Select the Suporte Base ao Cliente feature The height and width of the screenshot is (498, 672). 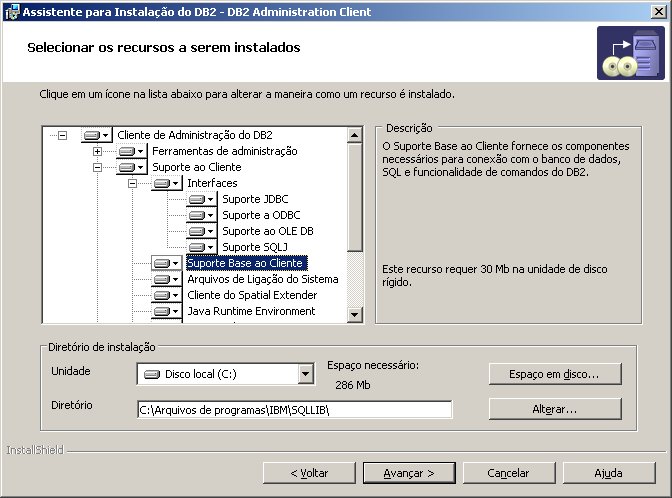[246, 263]
